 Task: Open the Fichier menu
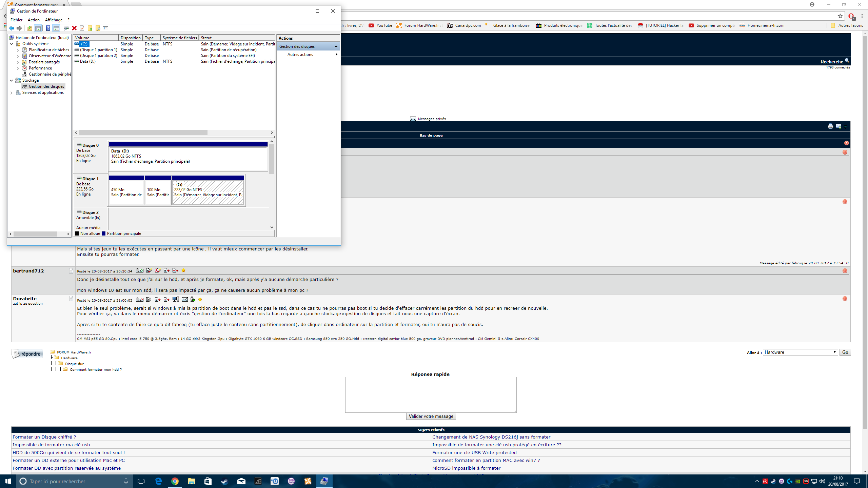pyautogui.click(x=16, y=20)
